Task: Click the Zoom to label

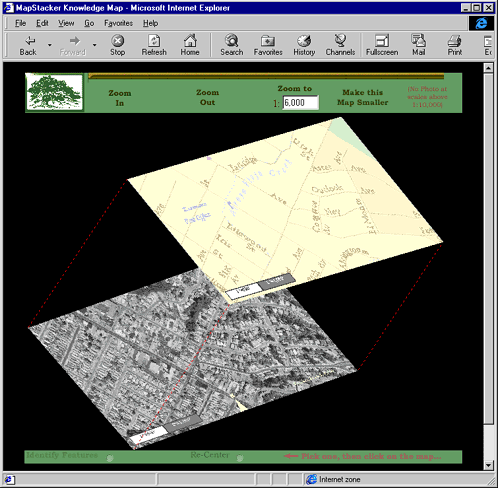Action: tap(295, 89)
